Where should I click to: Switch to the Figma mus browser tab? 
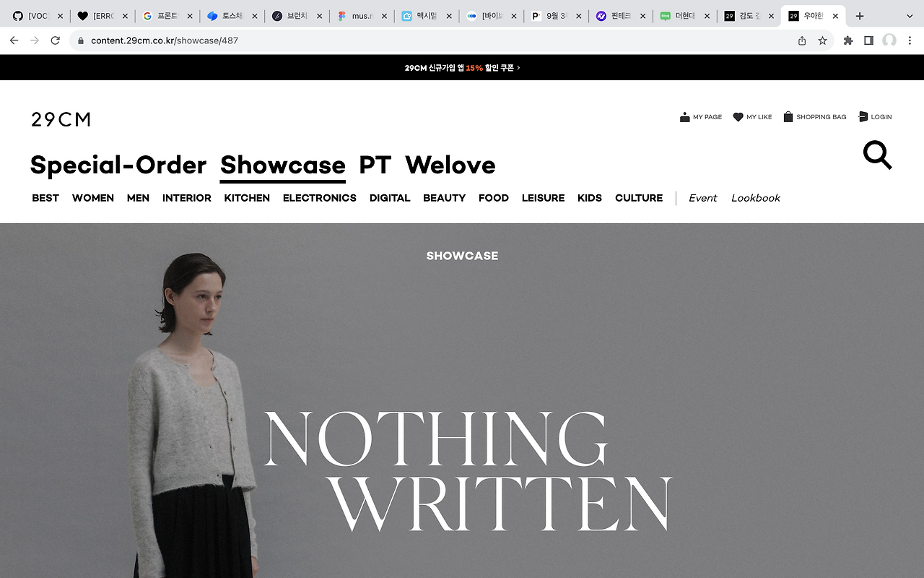pyautogui.click(x=362, y=16)
